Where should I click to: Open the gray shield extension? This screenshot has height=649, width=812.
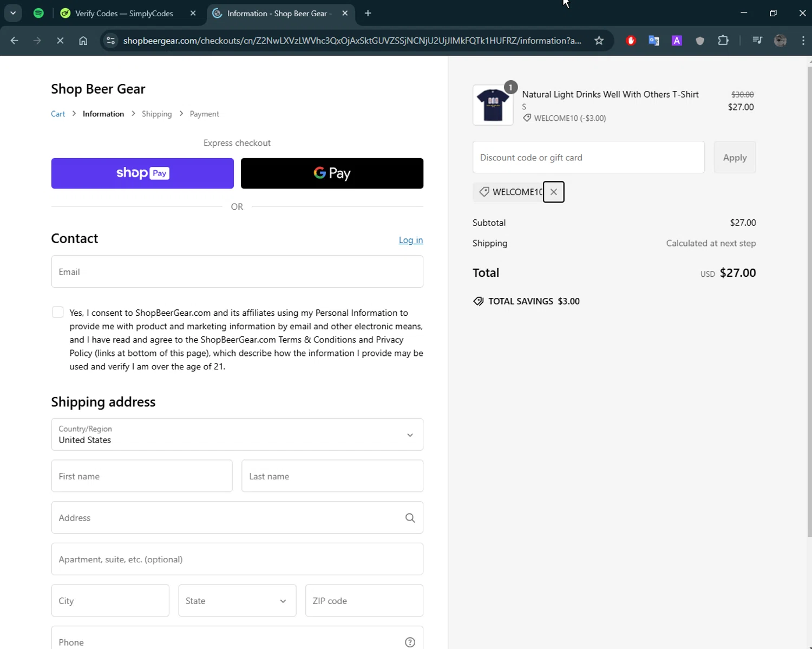[x=700, y=41]
